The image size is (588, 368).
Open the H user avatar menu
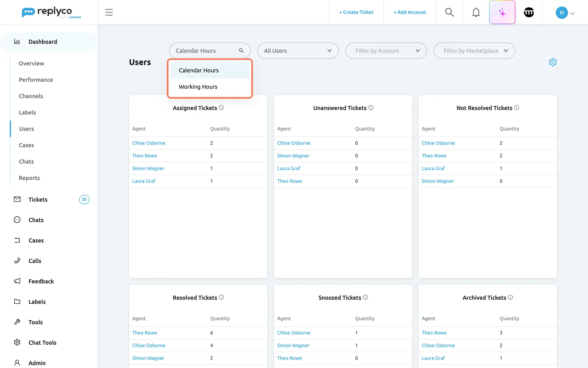coord(565,13)
